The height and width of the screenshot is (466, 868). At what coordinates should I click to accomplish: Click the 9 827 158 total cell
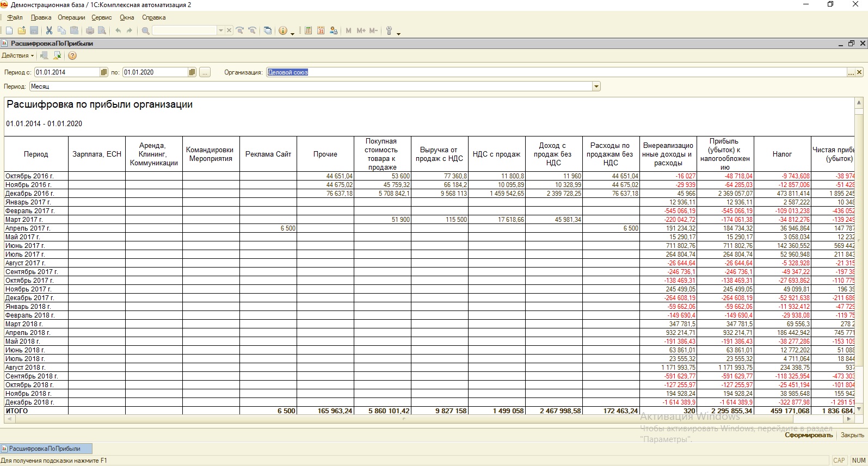coord(440,411)
